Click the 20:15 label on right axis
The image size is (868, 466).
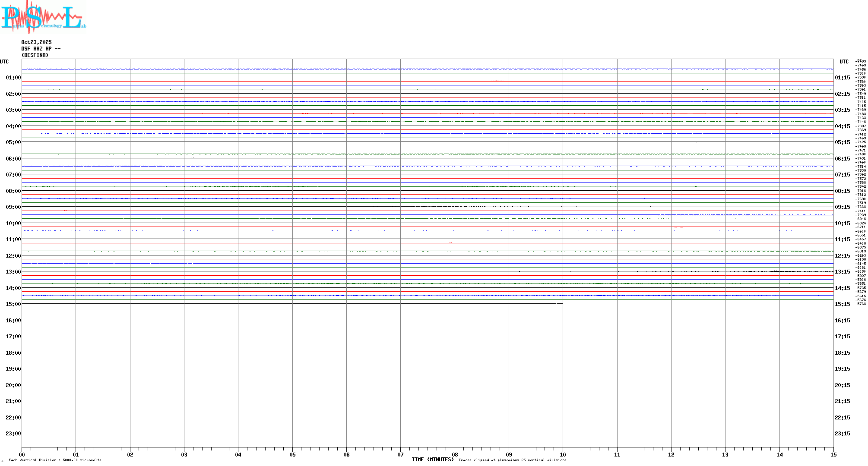coord(842,385)
